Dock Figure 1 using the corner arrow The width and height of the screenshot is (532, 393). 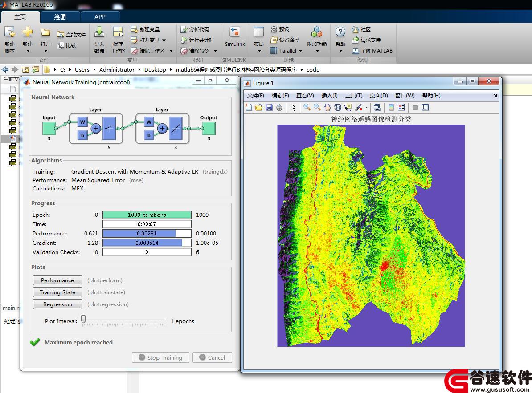click(x=495, y=96)
